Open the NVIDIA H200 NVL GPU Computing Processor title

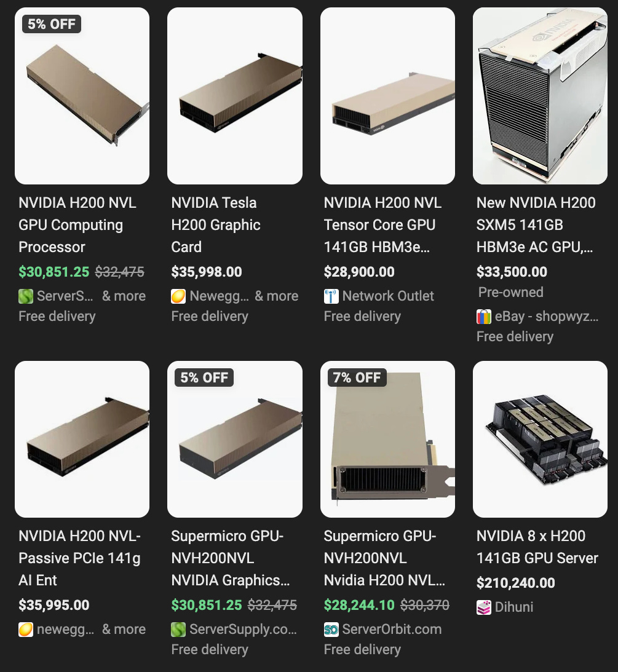click(x=77, y=225)
